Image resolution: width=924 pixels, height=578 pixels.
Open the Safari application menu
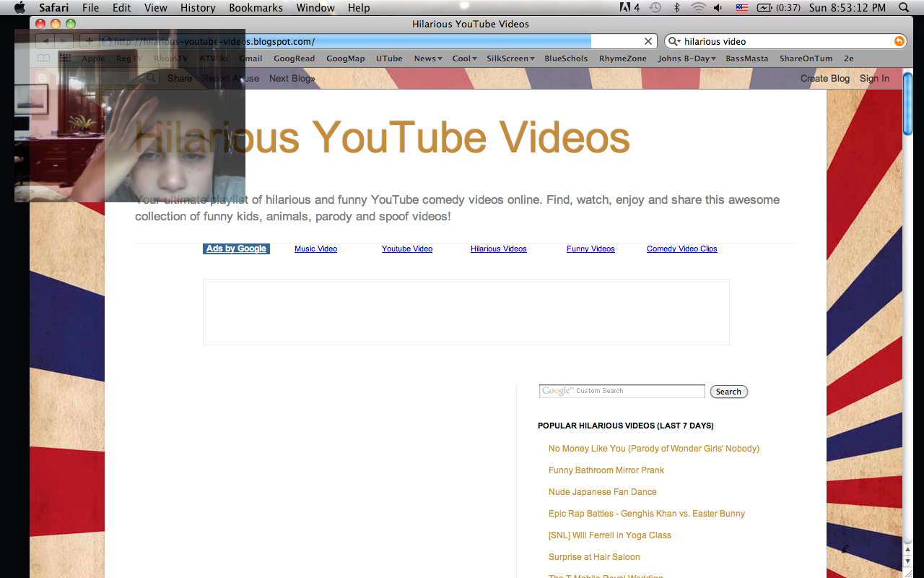point(53,8)
